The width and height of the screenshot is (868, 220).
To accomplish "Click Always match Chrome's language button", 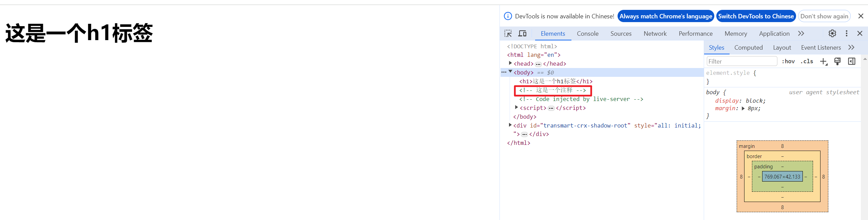I will [666, 16].
